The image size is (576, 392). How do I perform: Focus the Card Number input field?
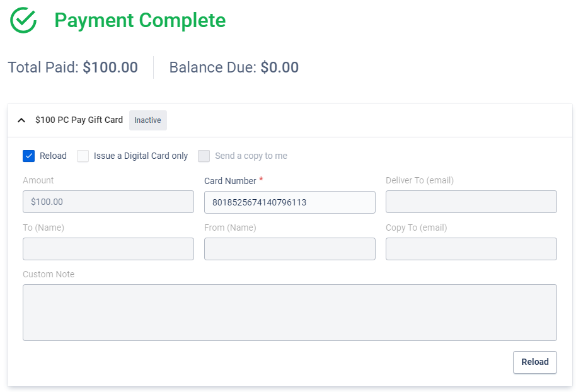click(x=289, y=202)
